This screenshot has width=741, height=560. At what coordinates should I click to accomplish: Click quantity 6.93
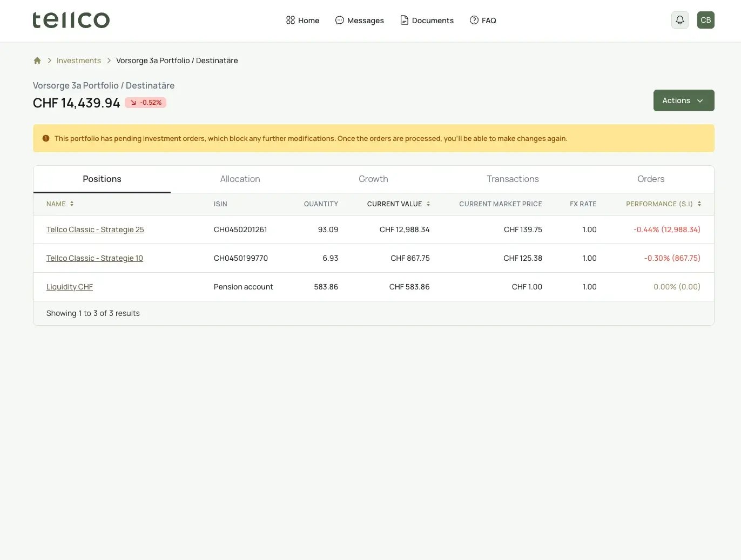331,258
